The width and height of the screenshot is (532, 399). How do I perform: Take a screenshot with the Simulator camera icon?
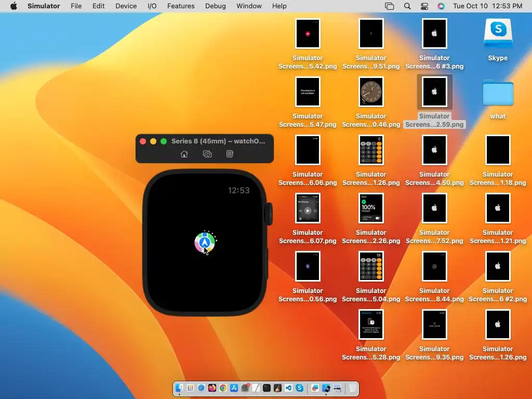tap(207, 154)
